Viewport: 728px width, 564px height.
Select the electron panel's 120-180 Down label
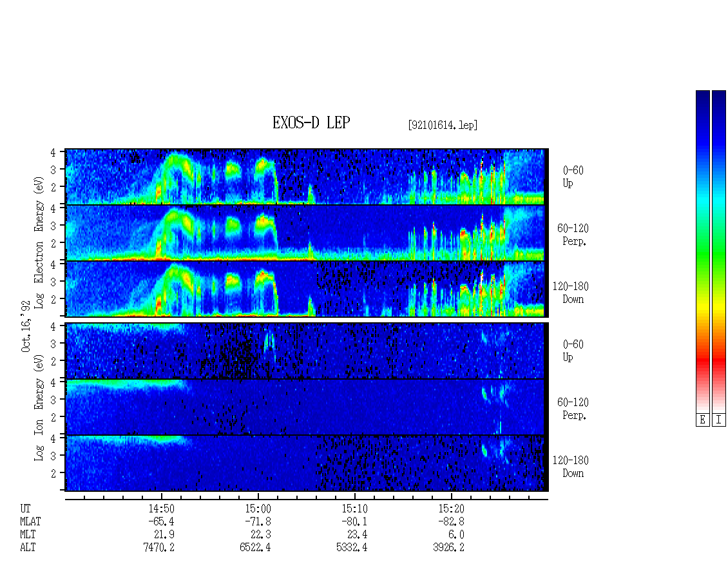tap(571, 293)
